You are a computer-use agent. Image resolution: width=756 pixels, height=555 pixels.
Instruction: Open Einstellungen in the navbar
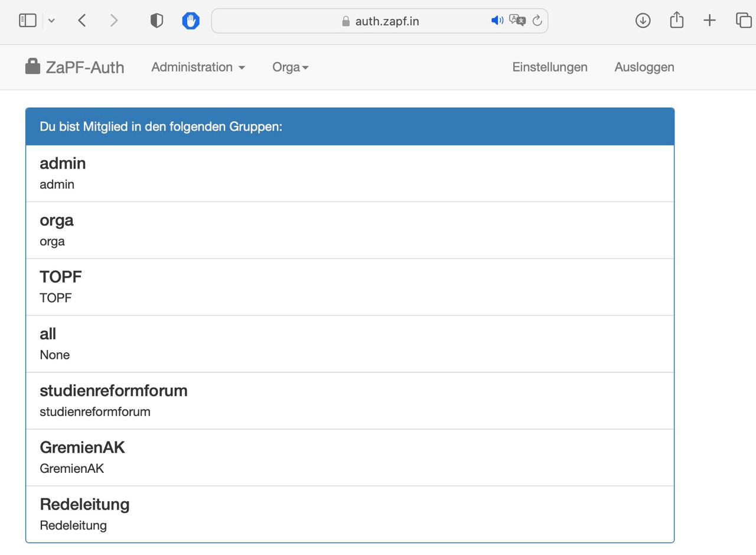pos(549,67)
